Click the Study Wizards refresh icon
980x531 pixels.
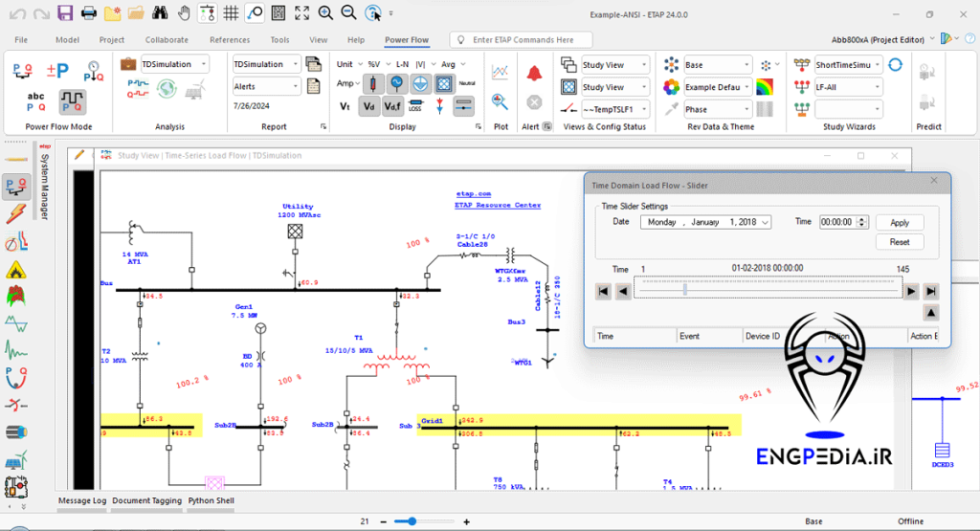(895, 64)
